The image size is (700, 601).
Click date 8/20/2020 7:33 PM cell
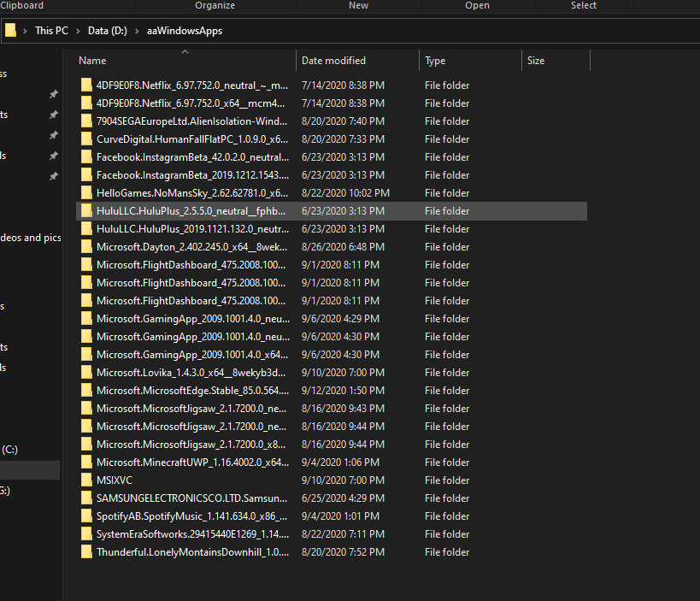tap(343, 138)
